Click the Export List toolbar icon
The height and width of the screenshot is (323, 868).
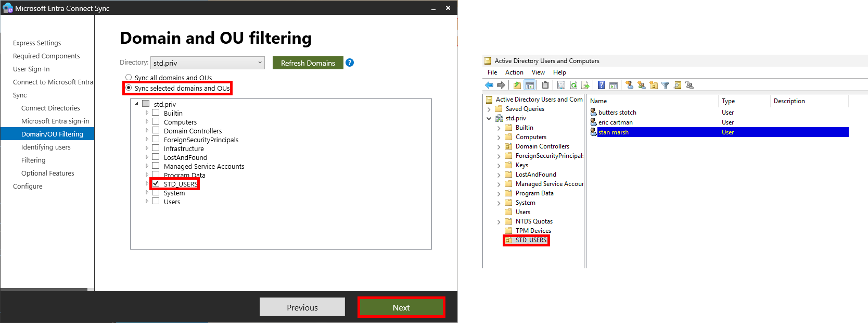(585, 85)
